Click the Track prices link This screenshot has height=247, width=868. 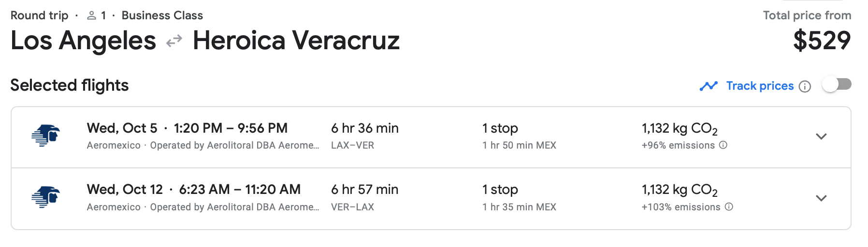pos(760,86)
